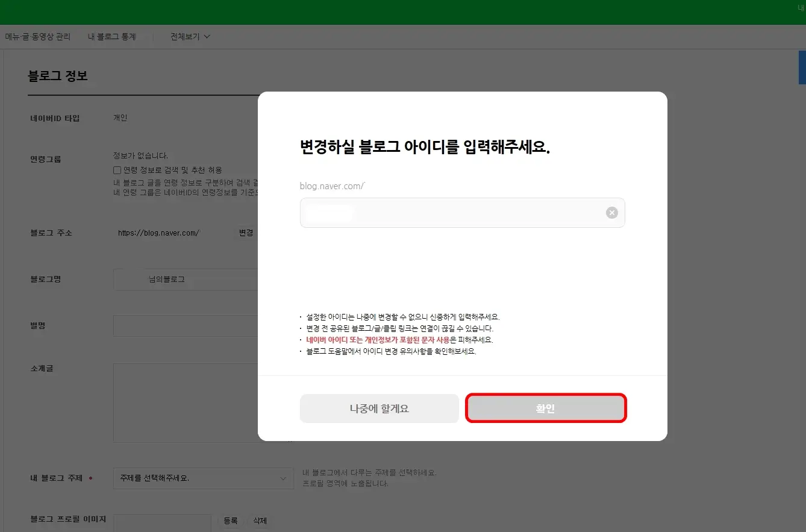Click 등록 to register a profile image
The height and width of the screenshot is (532, 806).
[x=231, y=521]
